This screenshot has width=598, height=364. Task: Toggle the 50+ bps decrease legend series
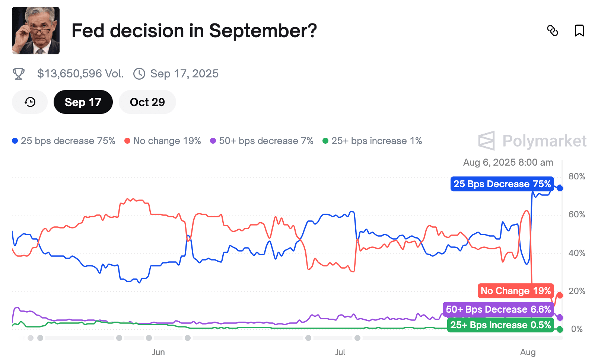pyautogui.click(x=262, y=141)
